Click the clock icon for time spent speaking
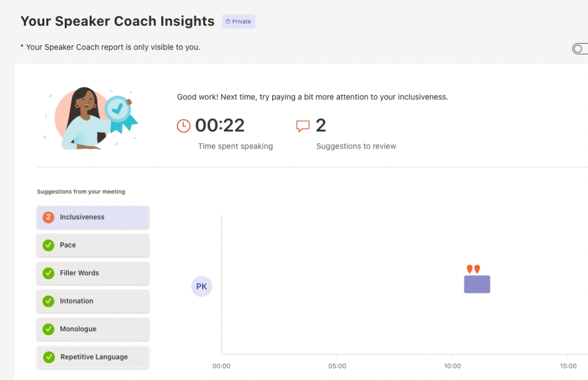The height and width of the screenshot is (380, 588). click(183, 126)
